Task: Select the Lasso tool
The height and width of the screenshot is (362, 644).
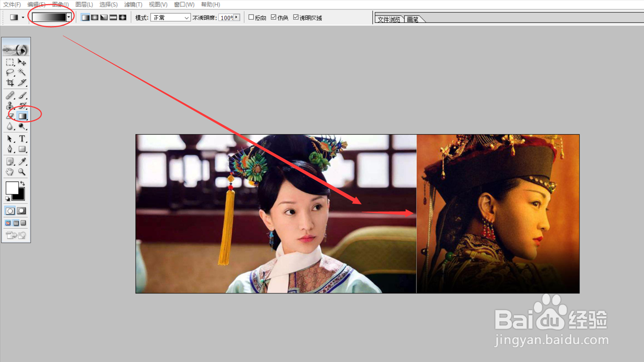Action: [10, 72]
